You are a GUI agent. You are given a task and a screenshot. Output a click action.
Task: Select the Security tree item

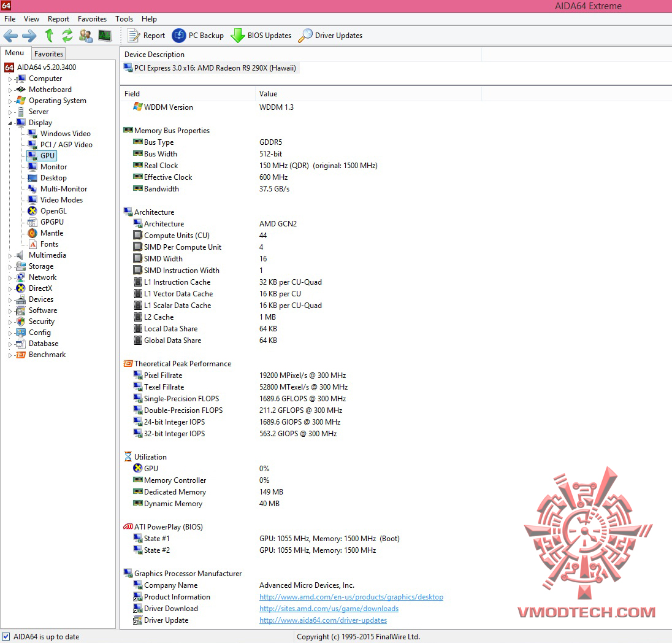click(41, 321)
